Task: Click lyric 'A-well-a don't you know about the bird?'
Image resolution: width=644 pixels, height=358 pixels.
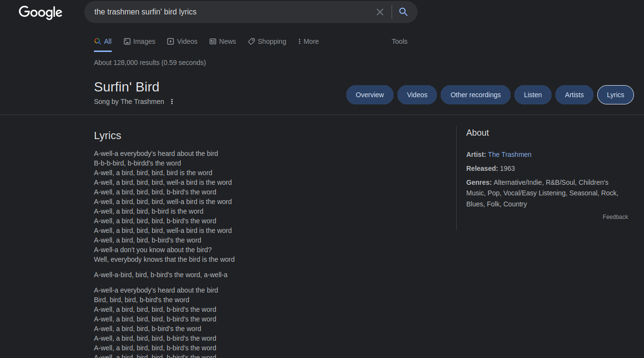Action: (x=153, y=250)
